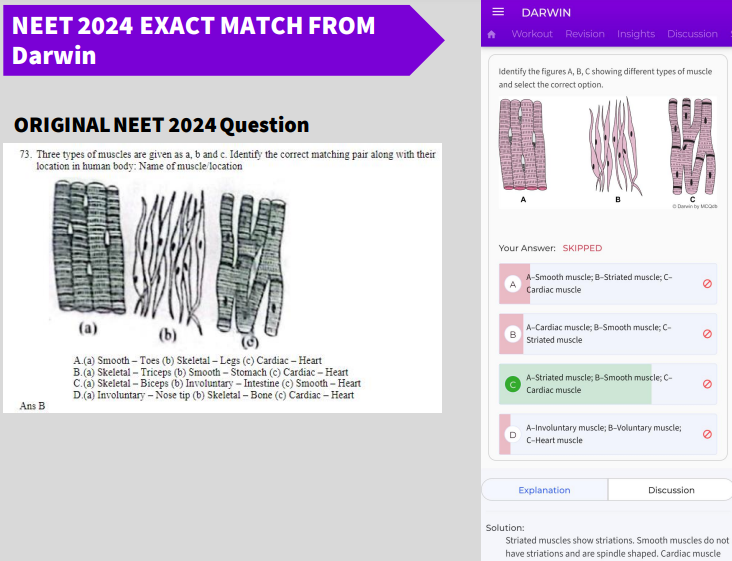The image size is (732, 561).
Task: Select radio circle for option D
Action: click(513, 435)
